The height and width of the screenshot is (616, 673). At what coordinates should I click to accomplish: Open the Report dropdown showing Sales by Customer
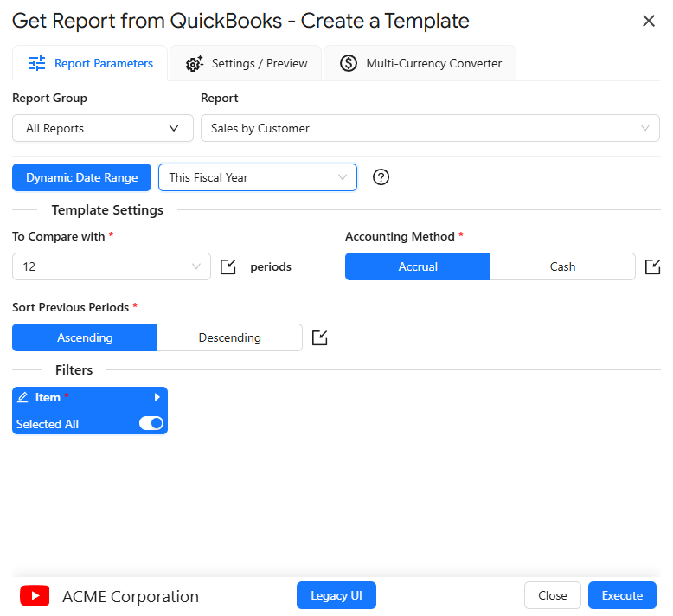430,128
